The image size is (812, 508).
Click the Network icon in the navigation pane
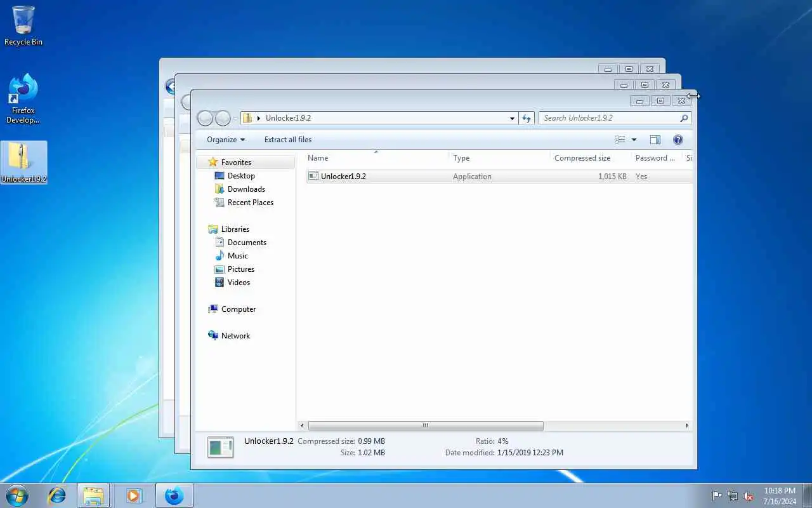tap(213, 336)
